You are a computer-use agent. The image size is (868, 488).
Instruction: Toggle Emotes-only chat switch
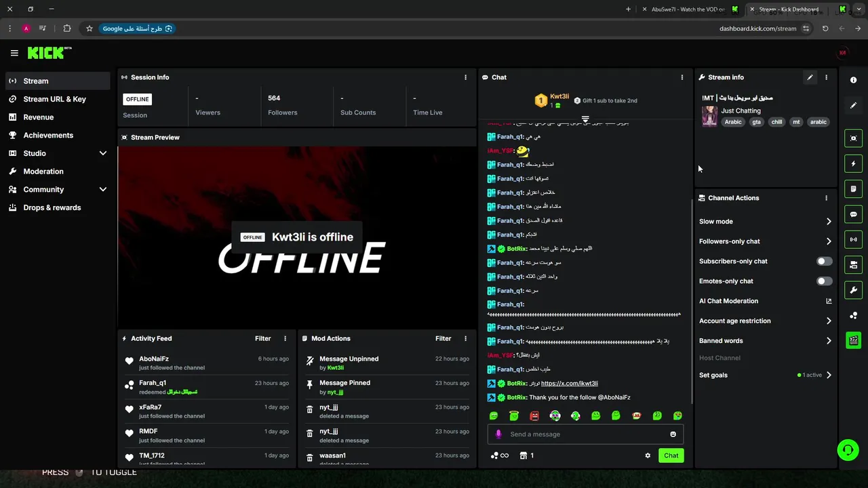tap(824, 281)
